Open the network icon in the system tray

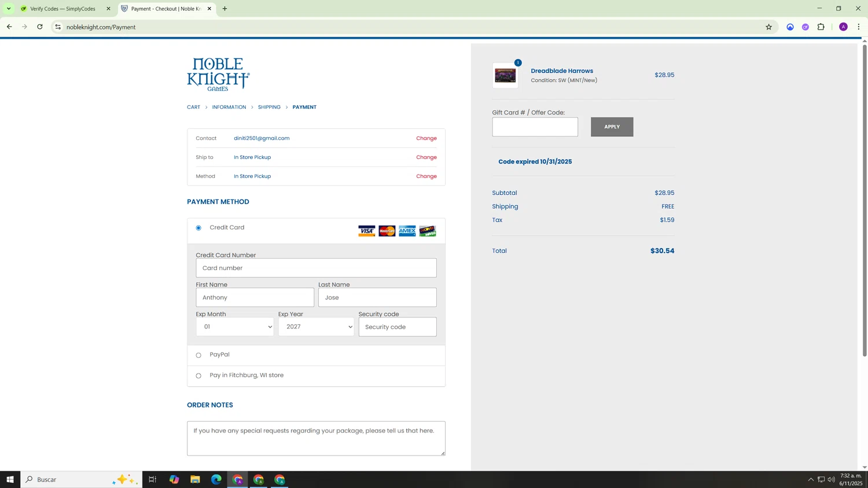[x=821, y=479]
